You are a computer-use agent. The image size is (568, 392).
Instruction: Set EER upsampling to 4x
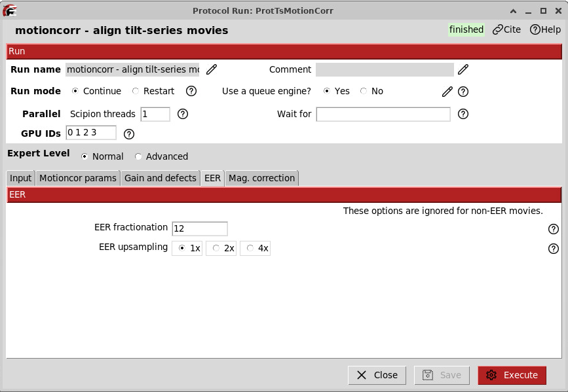(x=251, y=248)
